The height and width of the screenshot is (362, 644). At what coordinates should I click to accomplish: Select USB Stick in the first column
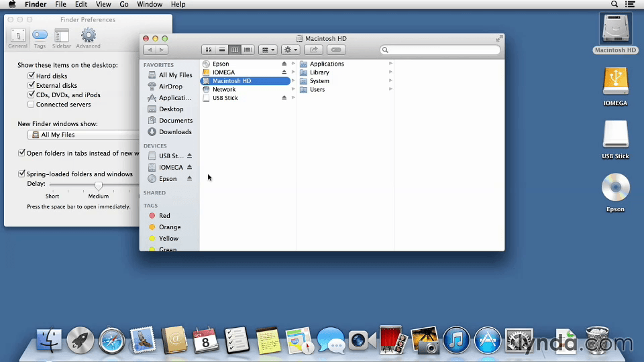pos(246,98)
